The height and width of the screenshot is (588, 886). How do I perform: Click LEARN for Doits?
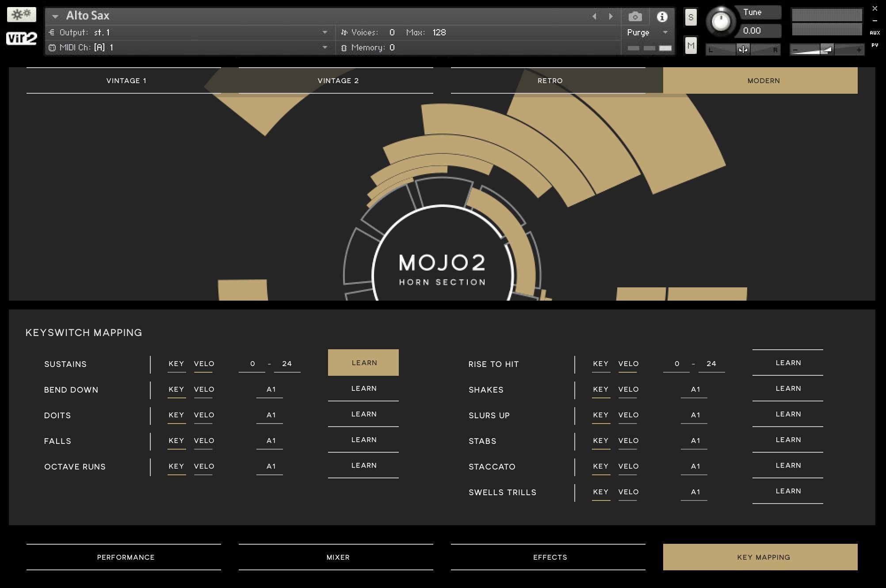363,414
